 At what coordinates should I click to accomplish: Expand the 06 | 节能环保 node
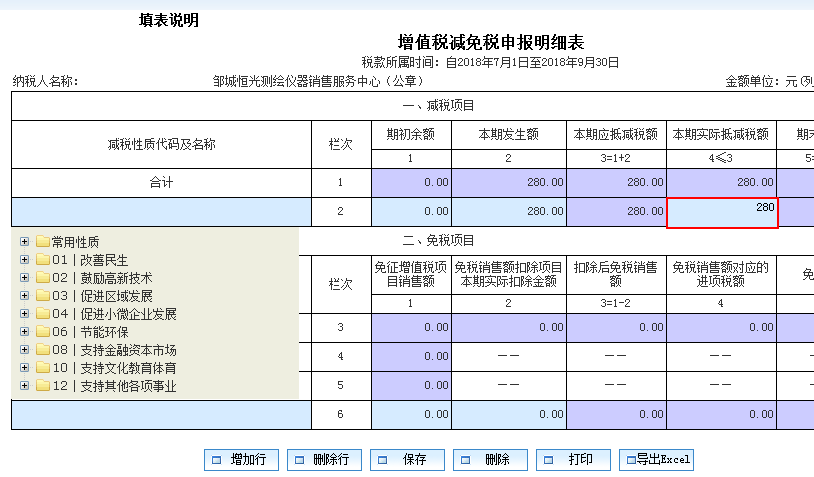pyautogui.click(x=24, y=332)
